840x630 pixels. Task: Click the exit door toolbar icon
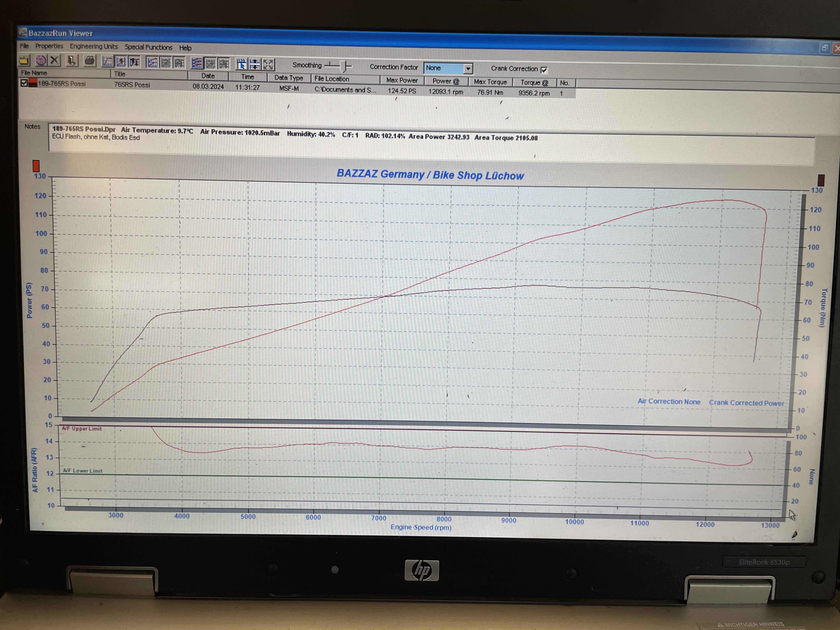pos(72,60)
